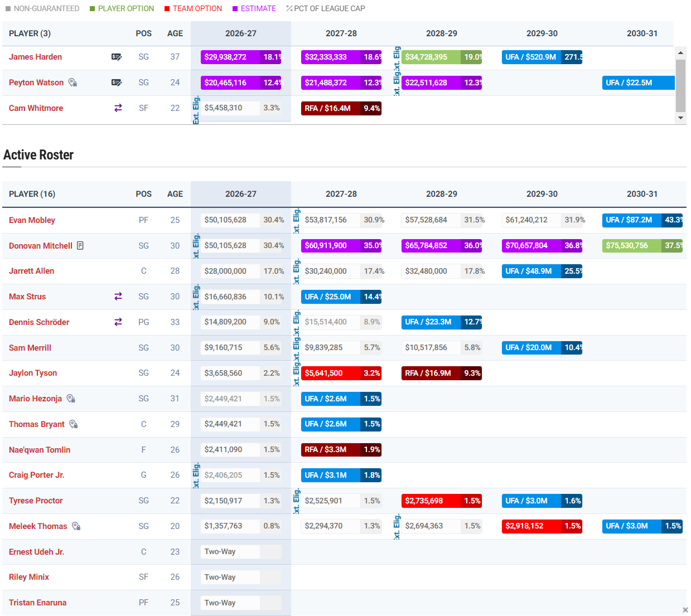Click Jarrett Allen's $28,000,000 salary cell

[241, 271]
